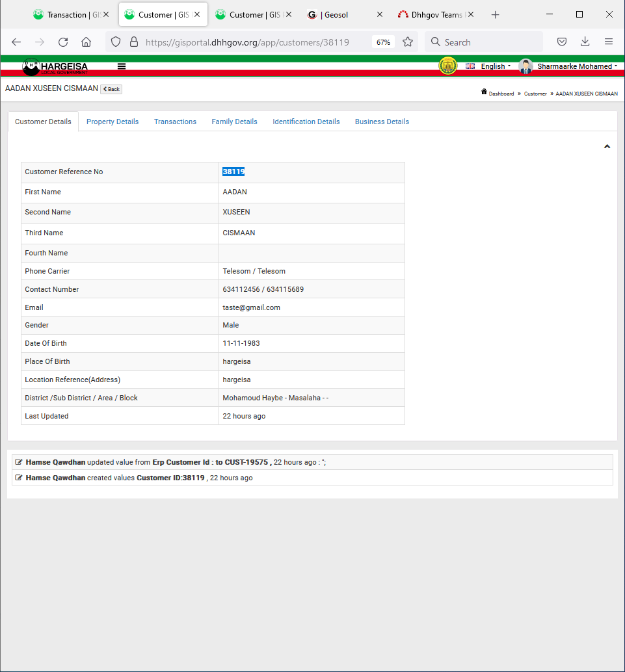625x672 pixels.
Task: Show site security padlock info
Action: pyautogui.click(x=134, y=42)
